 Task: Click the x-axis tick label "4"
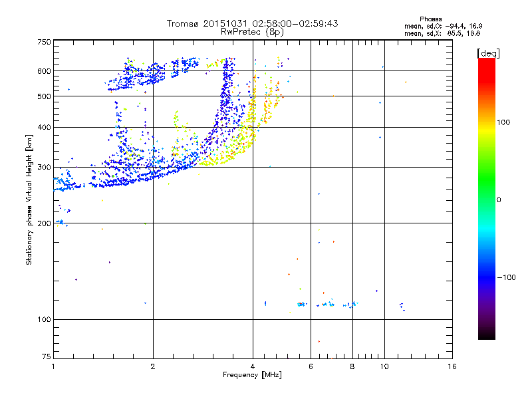(253, 366)
